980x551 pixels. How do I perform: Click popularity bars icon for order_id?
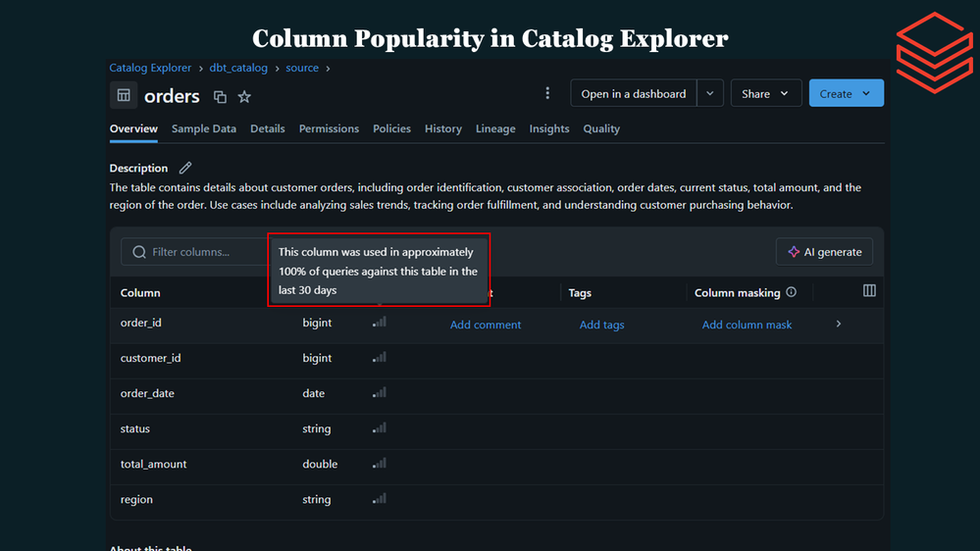click(x=380, y=323)
